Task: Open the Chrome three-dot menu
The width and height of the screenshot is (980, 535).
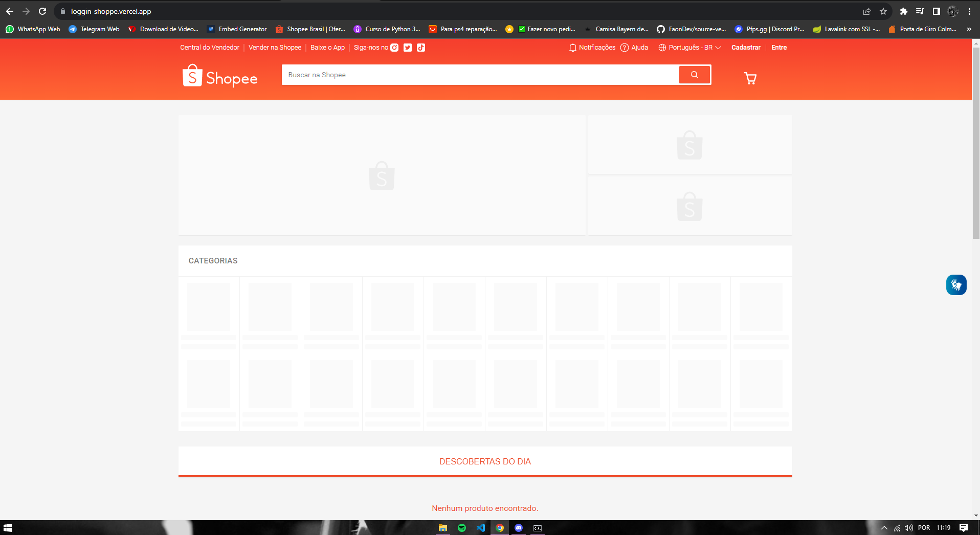Action: [x=970, y=11]
